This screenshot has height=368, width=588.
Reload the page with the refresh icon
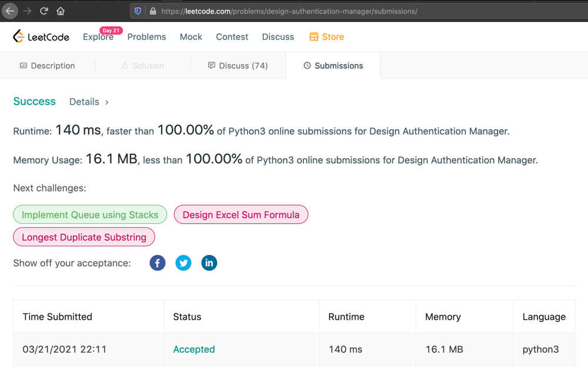pyautogui.click(x=44, y=11)
